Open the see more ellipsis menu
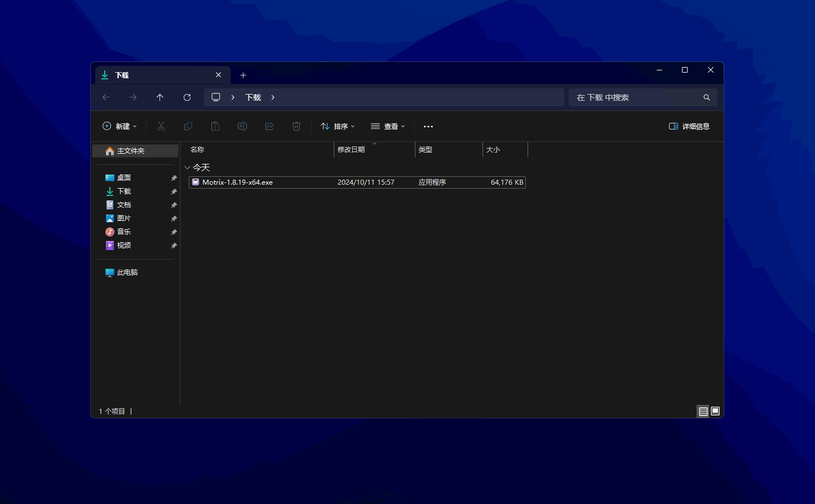815x504 pixels. [x=428, y=126]
